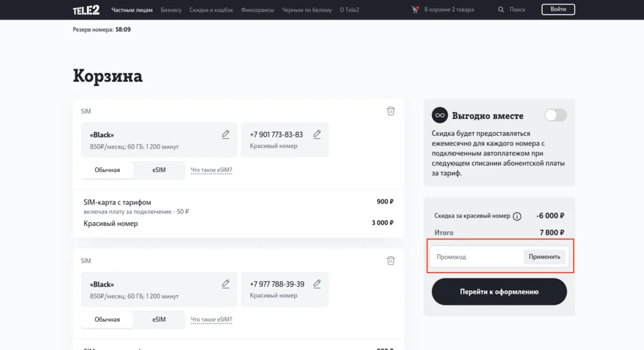Open first Что такое eSIM? link
Viewport: 644px width, 350px height.
tap(211, 170)
